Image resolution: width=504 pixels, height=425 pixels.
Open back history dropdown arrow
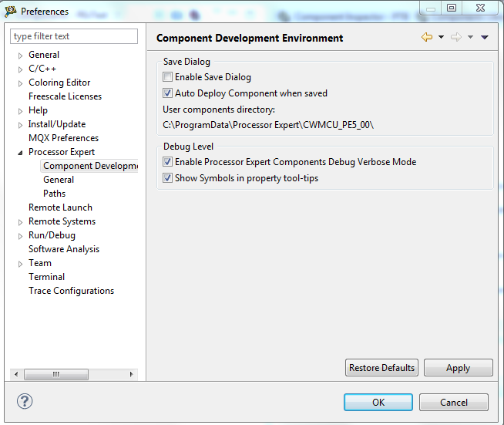point(442,37)
